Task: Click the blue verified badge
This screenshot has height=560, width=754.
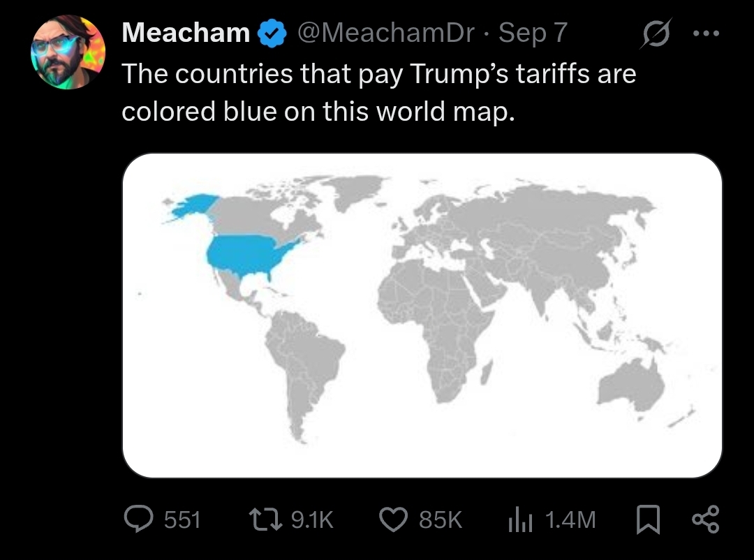Action: [x=270, y=33]
